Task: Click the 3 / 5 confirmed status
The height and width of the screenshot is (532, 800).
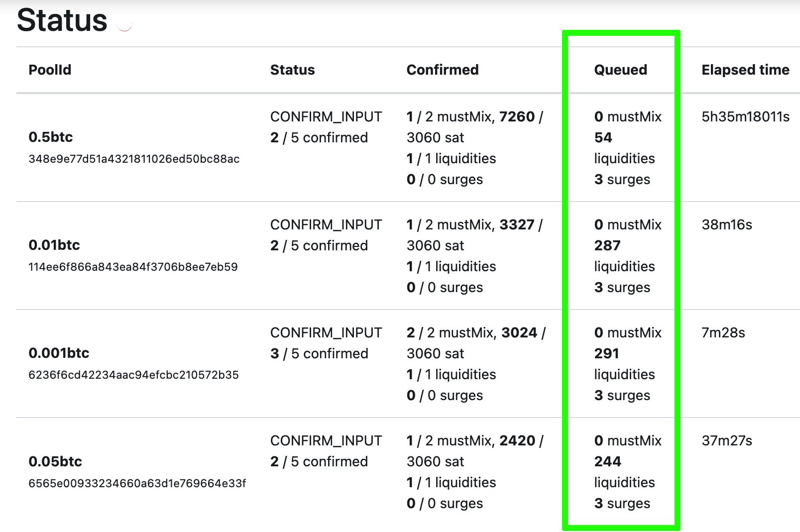Action: tap(319, 353)
